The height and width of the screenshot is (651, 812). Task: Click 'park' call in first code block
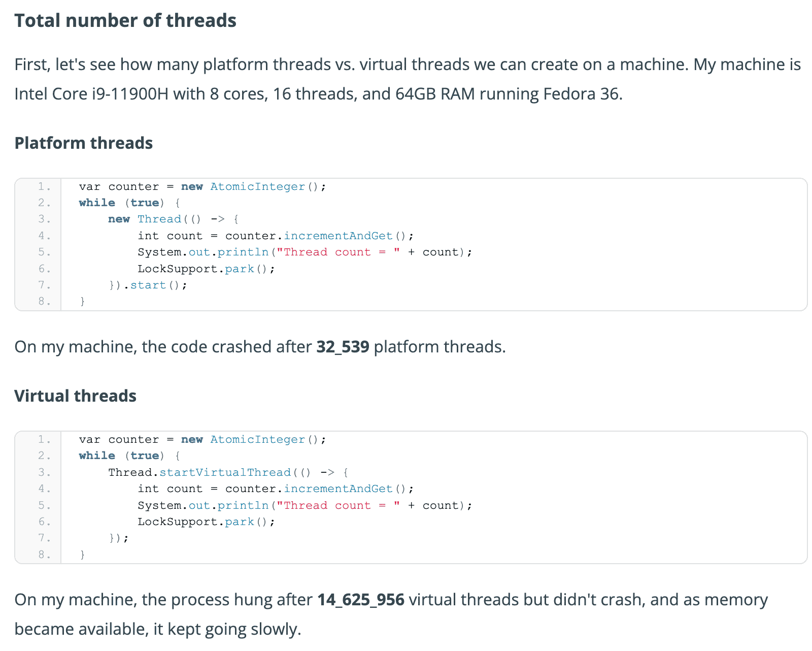(240, 269)
